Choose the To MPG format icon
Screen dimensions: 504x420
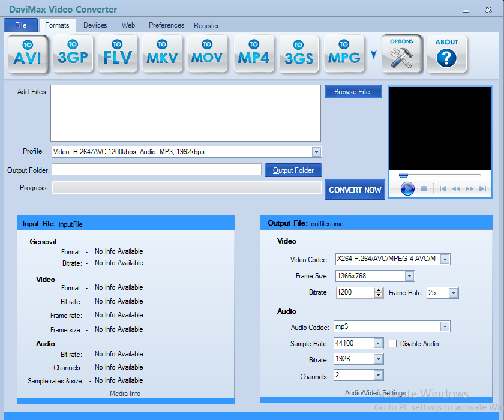(344, 54)
